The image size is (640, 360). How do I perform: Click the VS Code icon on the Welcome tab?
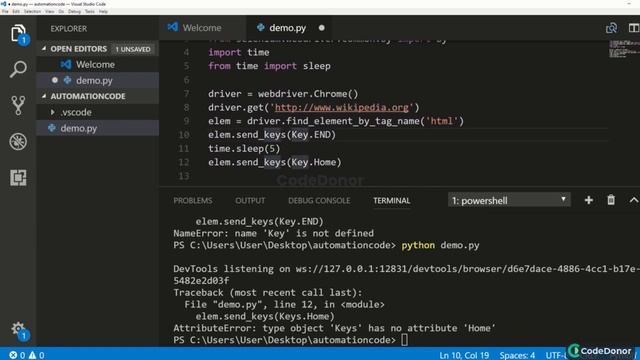click(x=173, y=27)
